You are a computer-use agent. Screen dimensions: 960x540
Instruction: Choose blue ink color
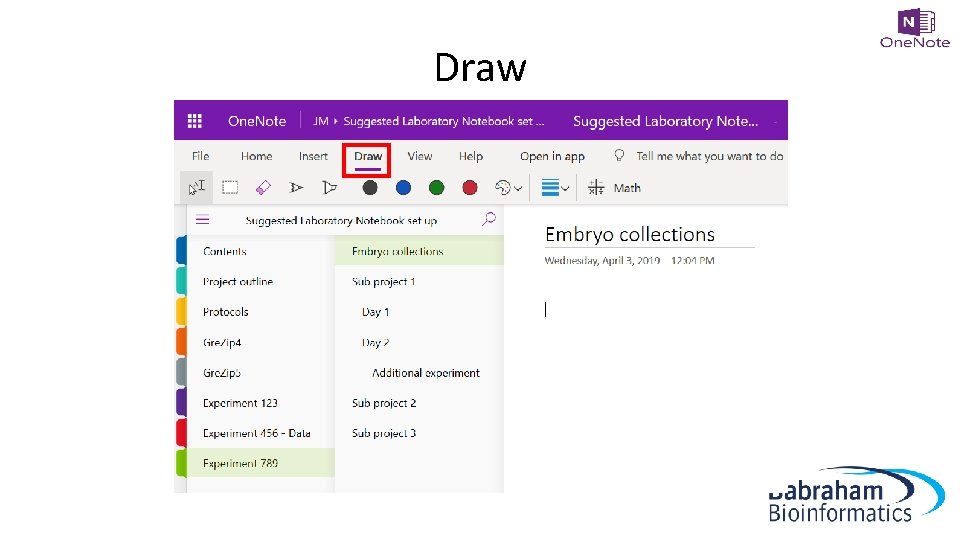click(403, 187)
